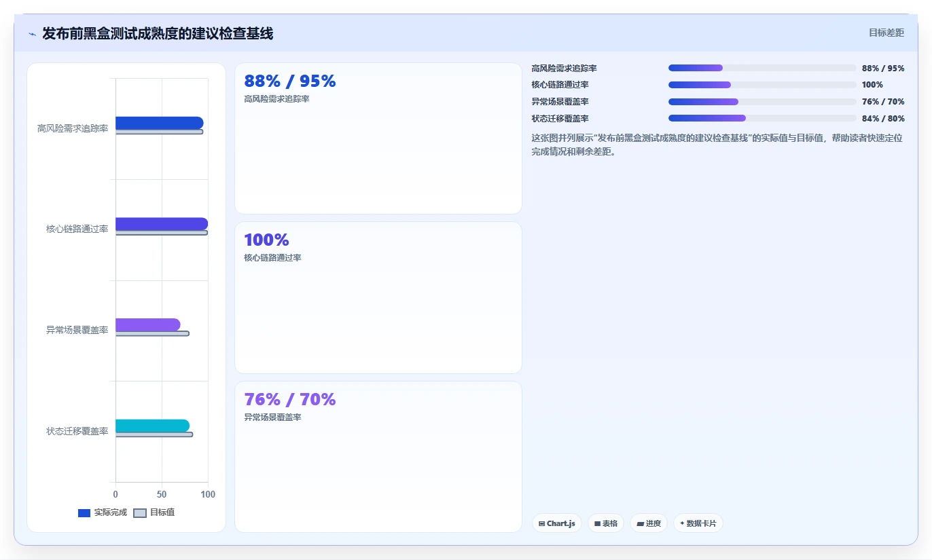Click the cyan 状态迁移覆盖率 actual bar in chart
The height and width of the screenshot is (560, 932).
(152, 426)
